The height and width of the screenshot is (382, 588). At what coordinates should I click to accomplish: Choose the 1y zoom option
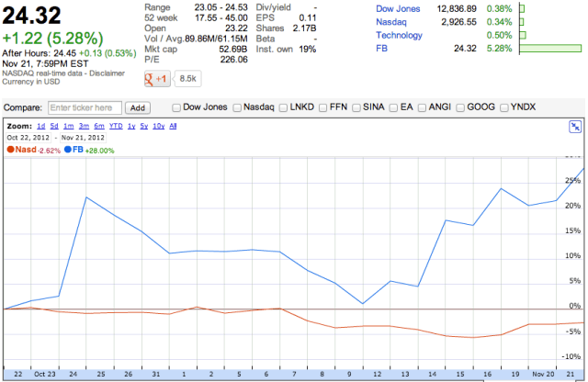pyautogui.click(x=131, y=126)
